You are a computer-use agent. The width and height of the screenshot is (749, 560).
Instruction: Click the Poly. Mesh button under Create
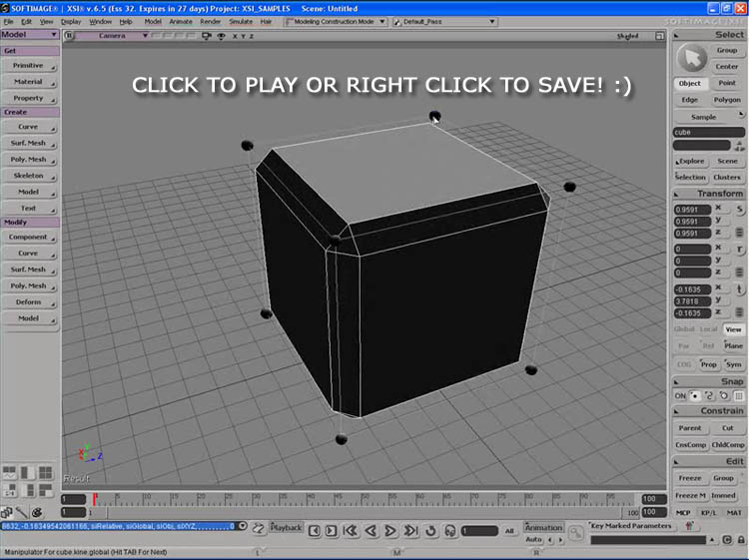(29, 160)
